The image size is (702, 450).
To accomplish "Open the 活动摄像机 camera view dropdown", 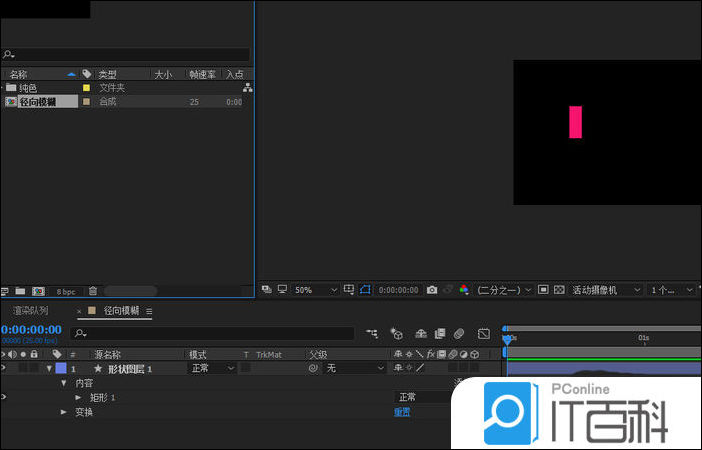I will (x=608, y=290).
